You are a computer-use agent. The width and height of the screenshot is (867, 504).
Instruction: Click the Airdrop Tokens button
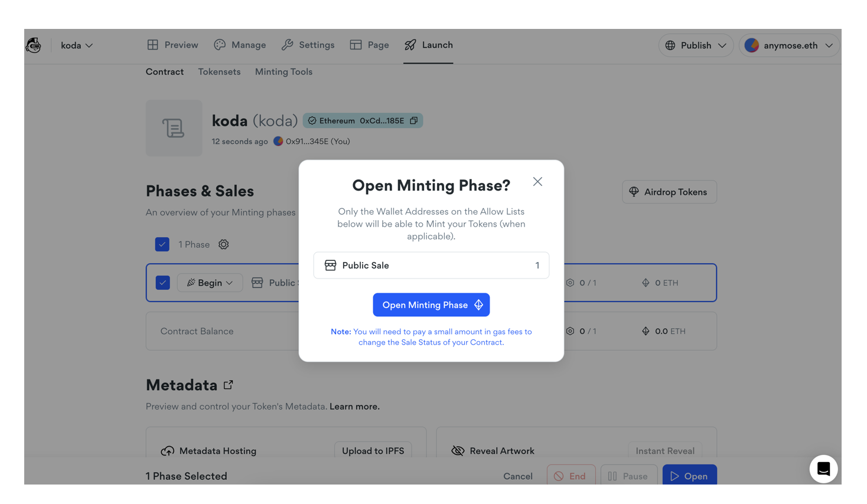coord(669,192)
